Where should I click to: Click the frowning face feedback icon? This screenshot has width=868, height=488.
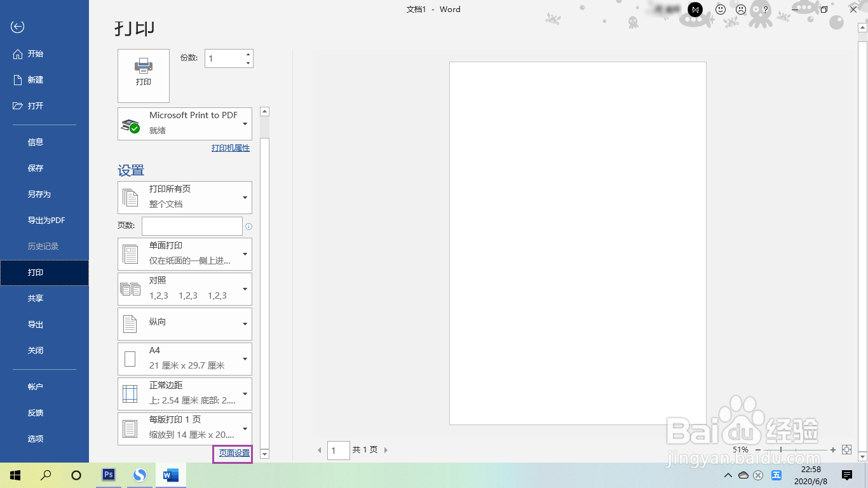741,10
